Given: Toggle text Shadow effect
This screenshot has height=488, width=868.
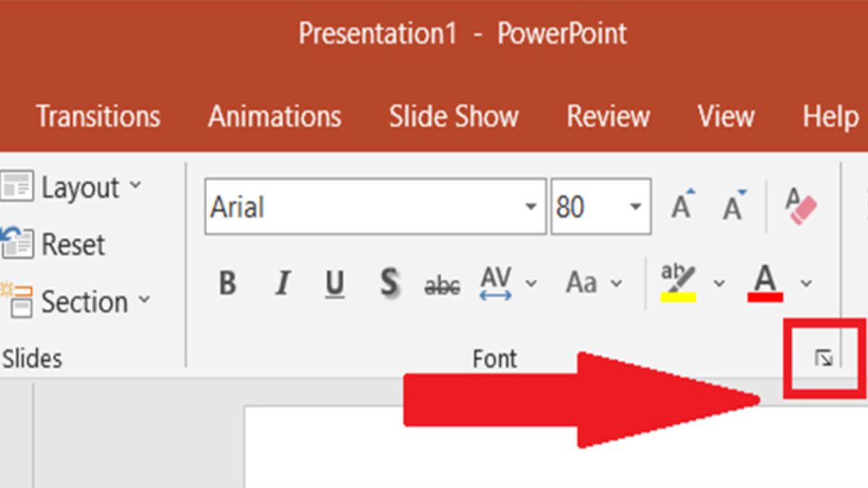Looking at the screenshot, I should click(389, 283).
